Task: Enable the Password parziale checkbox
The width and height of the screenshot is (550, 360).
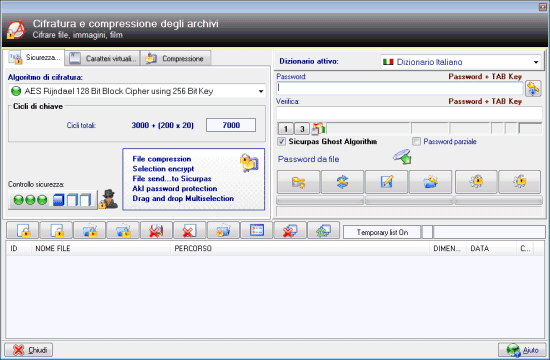Action: coord(416,141)
